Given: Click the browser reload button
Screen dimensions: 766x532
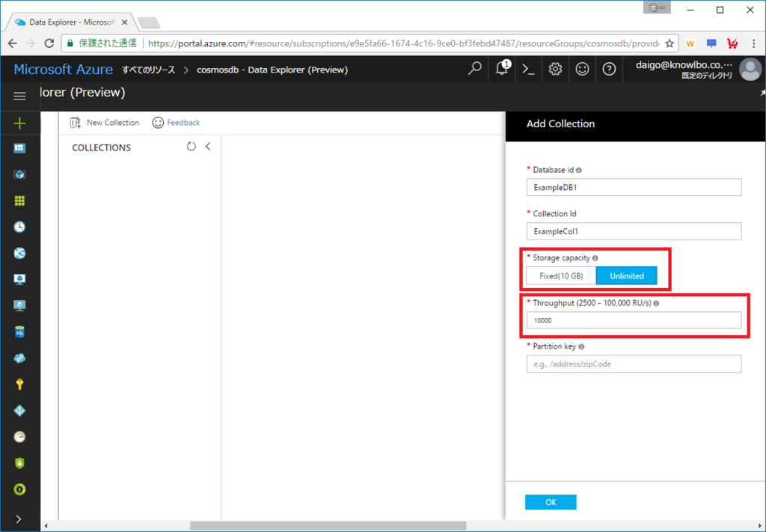Looking at the screenshot, I should 49,43.
